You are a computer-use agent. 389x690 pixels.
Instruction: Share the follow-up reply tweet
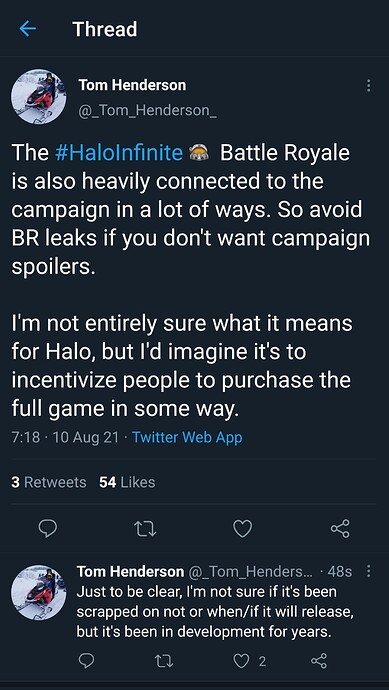319,661
